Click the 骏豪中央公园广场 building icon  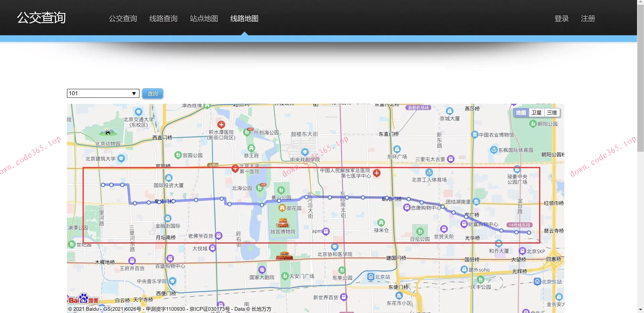click(517, 169)
